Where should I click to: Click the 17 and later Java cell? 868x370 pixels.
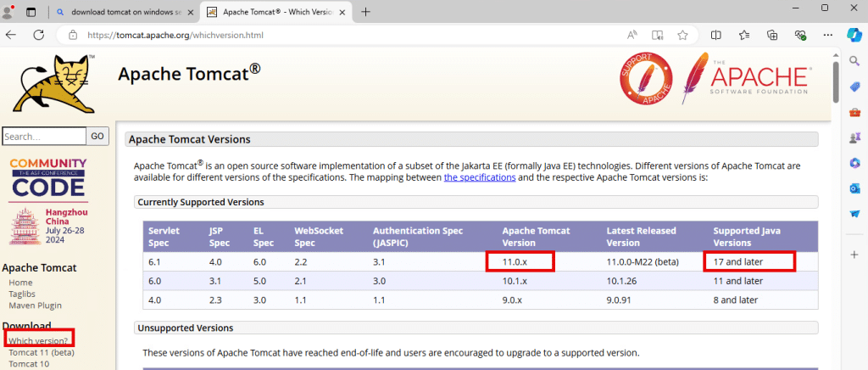pyautogui.click(x=738, y=261)
